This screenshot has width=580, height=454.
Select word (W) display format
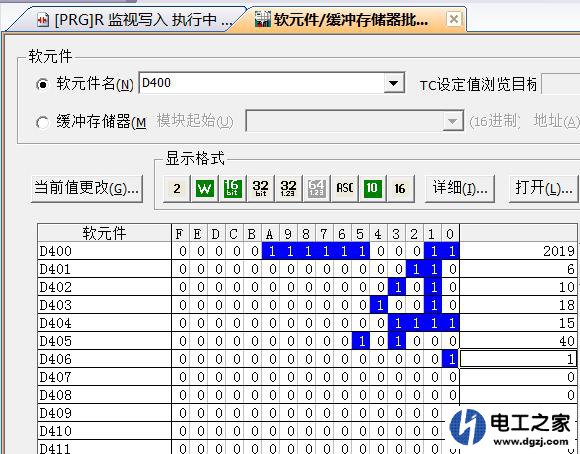[x=205, y=188]
